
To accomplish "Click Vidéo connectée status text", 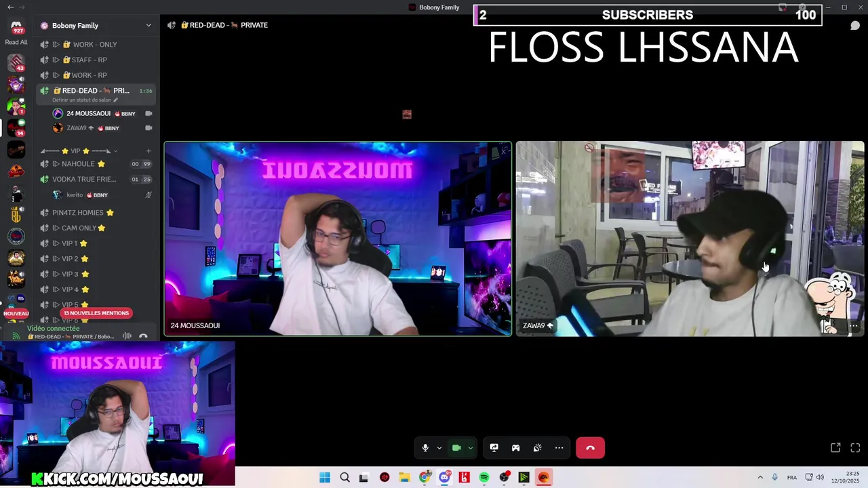I will click(54, 329).
